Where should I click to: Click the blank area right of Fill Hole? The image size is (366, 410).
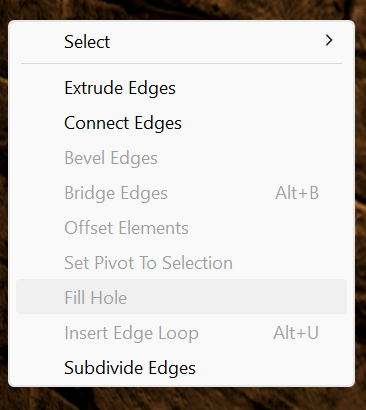coord(237,297)
